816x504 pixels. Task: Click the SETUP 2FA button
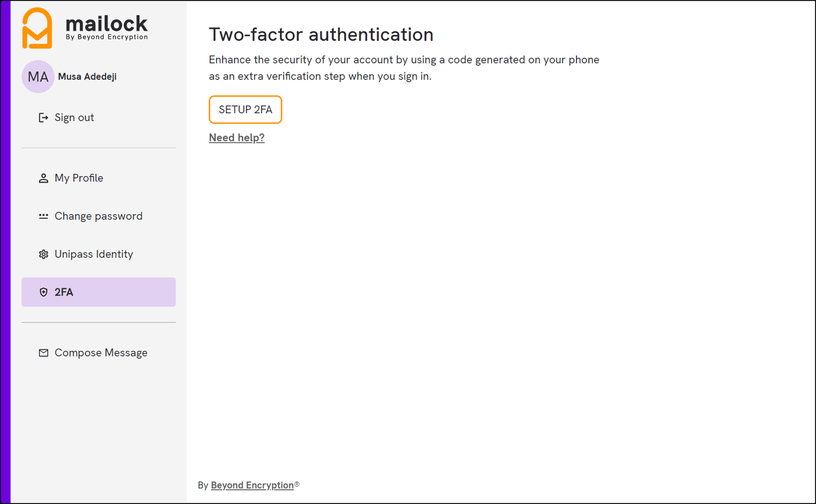tap(245, 110)
